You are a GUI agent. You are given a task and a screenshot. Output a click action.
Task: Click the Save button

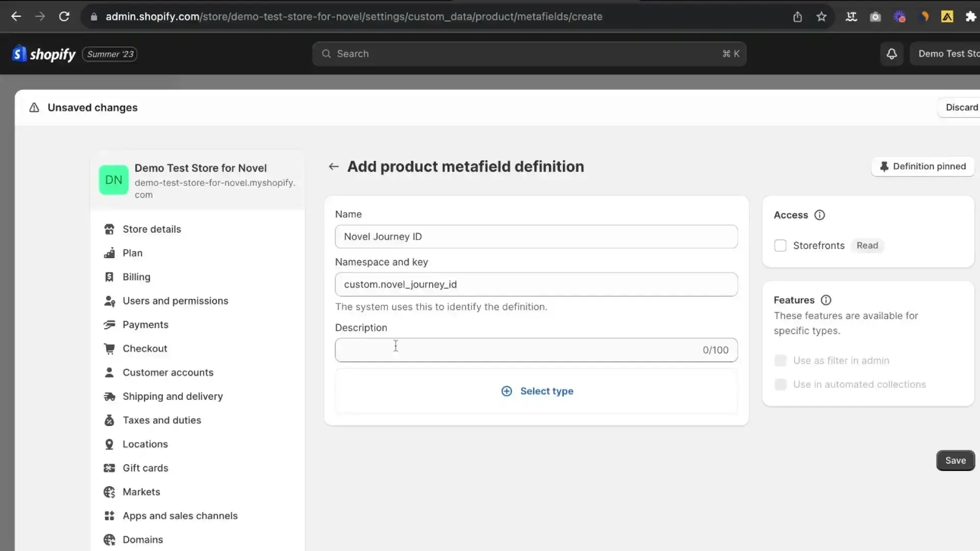955,460
